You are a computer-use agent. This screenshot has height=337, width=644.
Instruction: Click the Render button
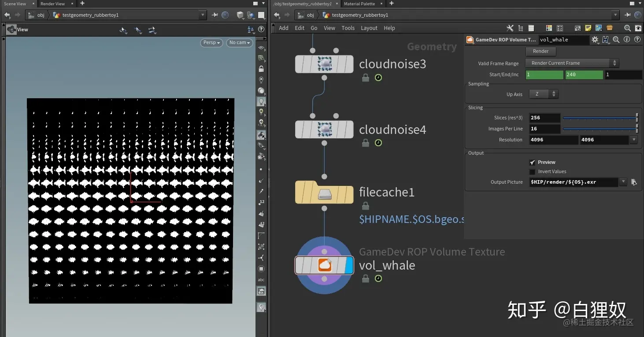[540, 51]
